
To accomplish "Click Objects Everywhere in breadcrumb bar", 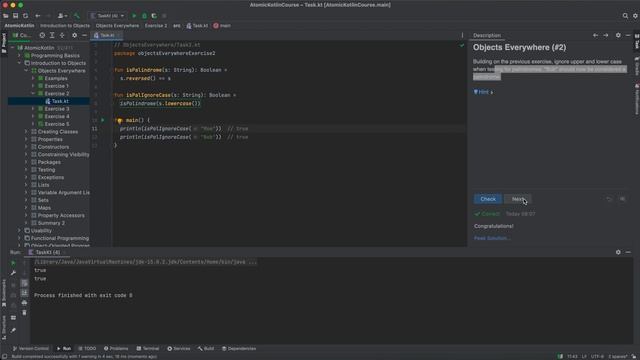I will [x=117, y=26].
